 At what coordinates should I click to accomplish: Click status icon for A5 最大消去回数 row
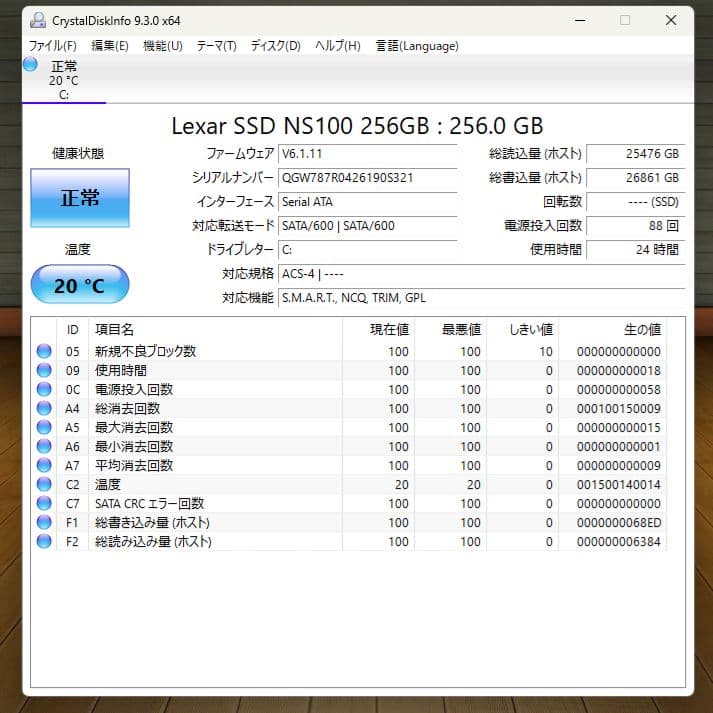click(x=44, y=427)
